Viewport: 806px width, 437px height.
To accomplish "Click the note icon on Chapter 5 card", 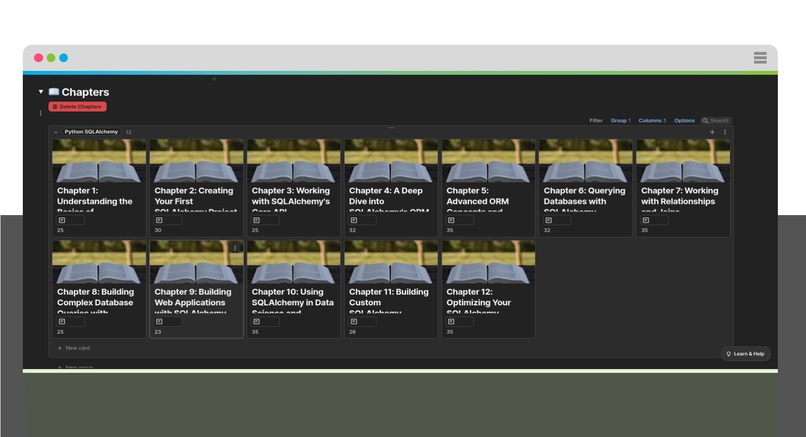I will [x=451, y=221].
